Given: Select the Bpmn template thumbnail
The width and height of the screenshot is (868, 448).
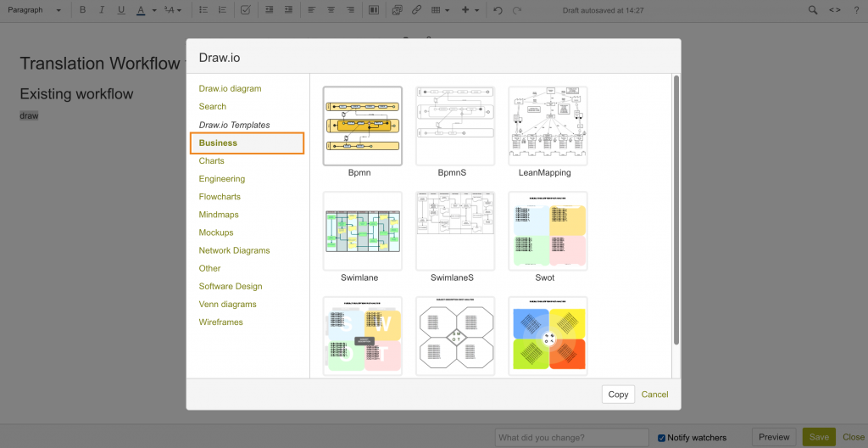Looking at the screenshot, I should pyautogui.click(x=363, y=126).
